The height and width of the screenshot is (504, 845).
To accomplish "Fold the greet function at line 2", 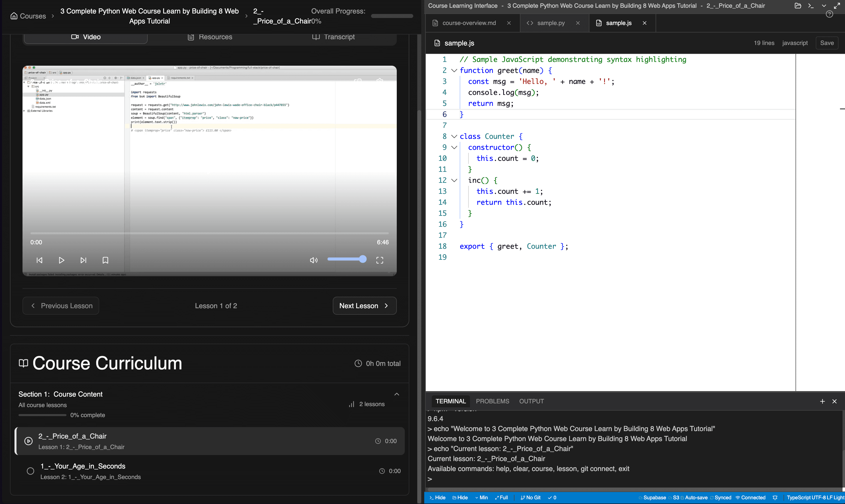I will pyautogui.click(x=454, y=71).
